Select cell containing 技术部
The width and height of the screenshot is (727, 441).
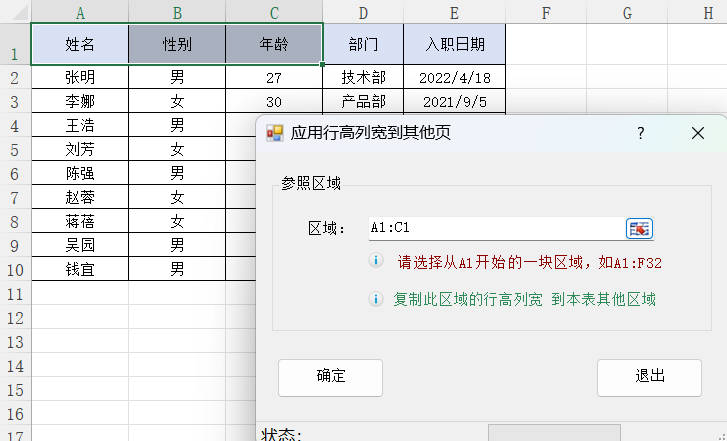(x=363, y=77)
